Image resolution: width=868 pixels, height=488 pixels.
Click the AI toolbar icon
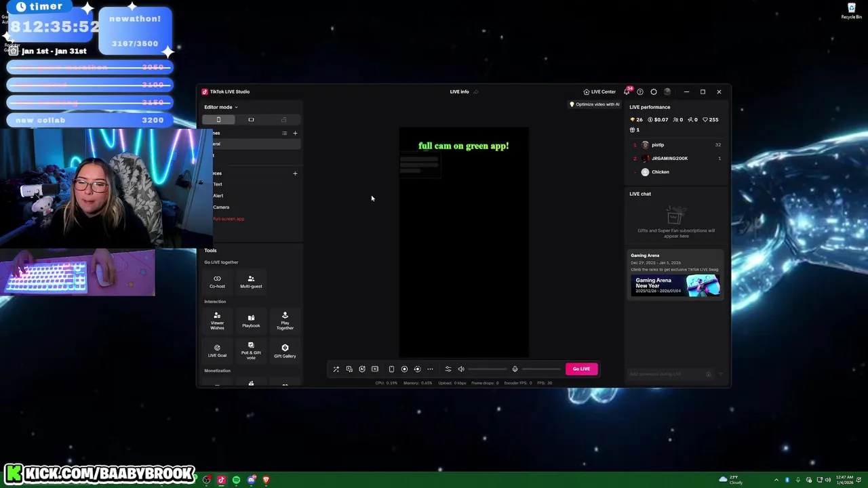click(362, 369)
